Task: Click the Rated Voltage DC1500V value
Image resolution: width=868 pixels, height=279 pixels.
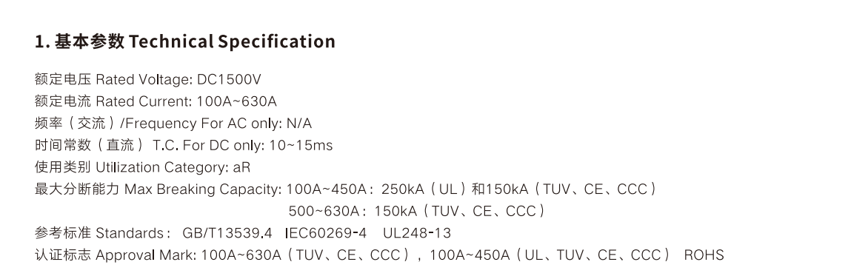Action: 229,80
